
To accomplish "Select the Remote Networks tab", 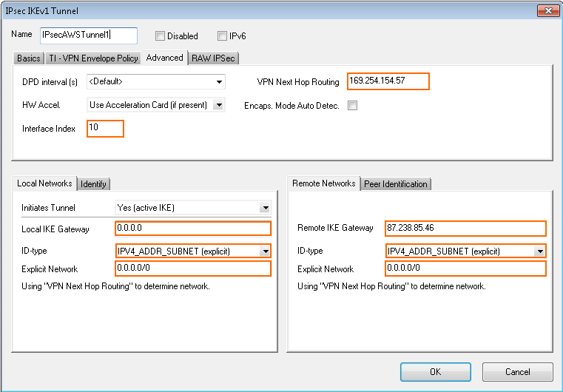I will click(x=323, y=183).
